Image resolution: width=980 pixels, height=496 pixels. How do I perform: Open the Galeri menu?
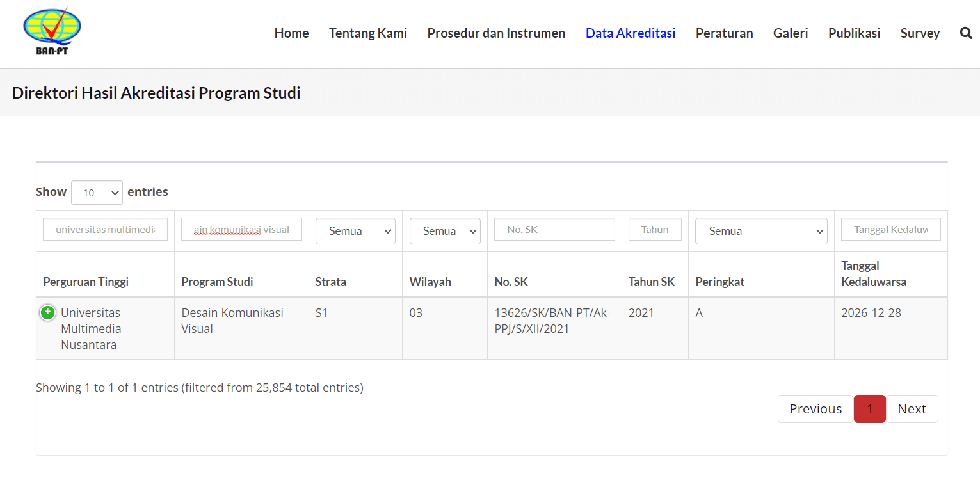791,33
